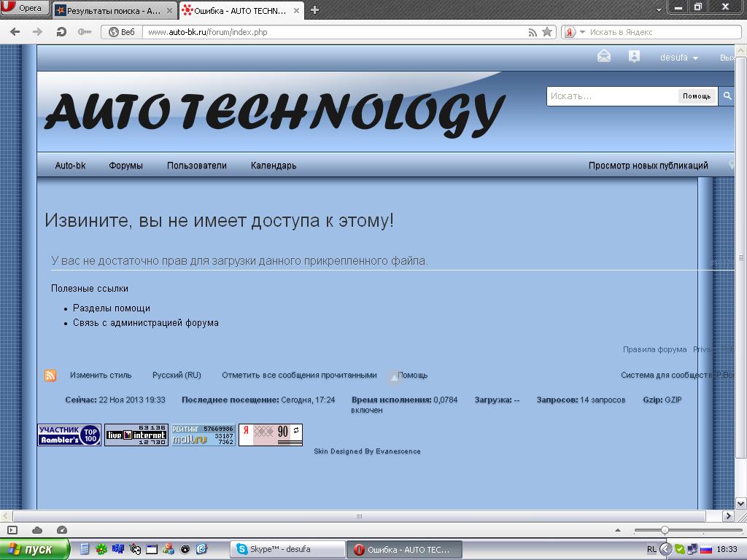Click the Rambler's Top 100 badge
Screen dimensions: 747x560
coord(69,435)
